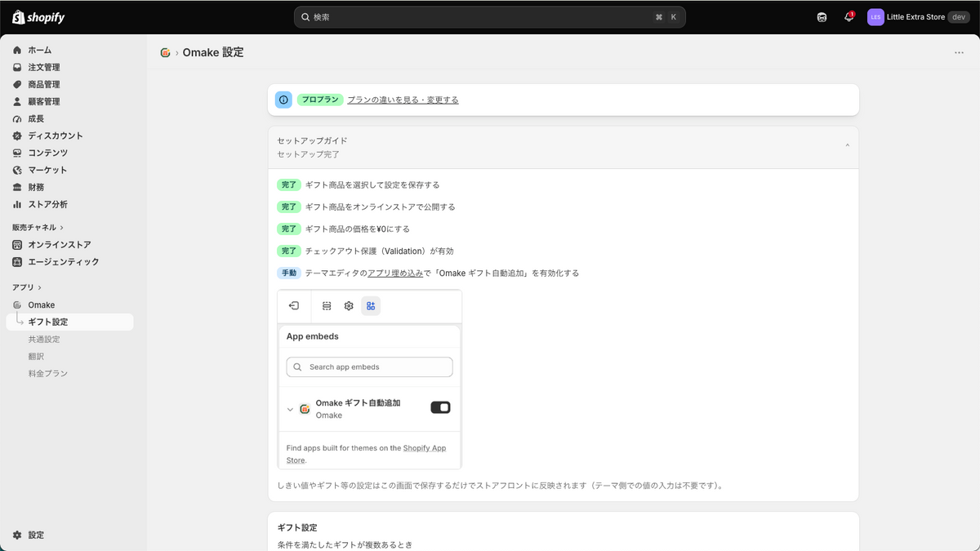Click the store icon beside オンラインストア

(x=17, y=244)
